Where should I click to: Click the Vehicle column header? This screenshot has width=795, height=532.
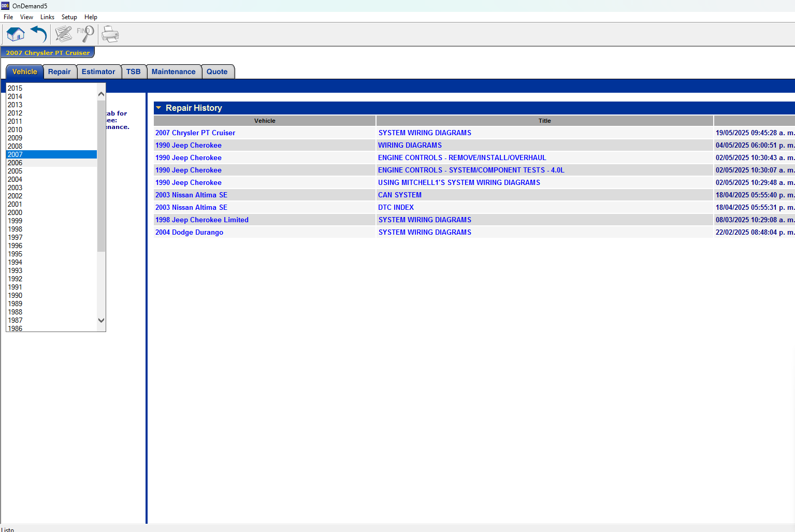(x=265, y=121)
